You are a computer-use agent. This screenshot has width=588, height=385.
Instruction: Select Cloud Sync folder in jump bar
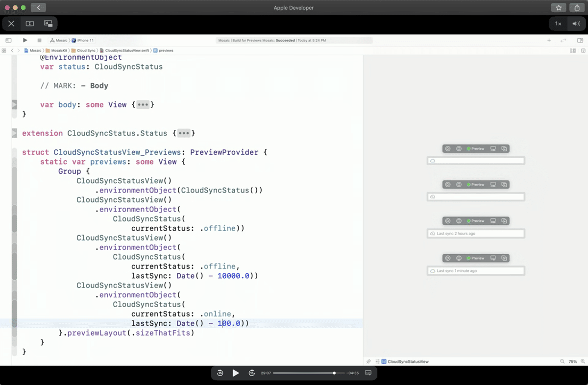click(x=83, y=50)
